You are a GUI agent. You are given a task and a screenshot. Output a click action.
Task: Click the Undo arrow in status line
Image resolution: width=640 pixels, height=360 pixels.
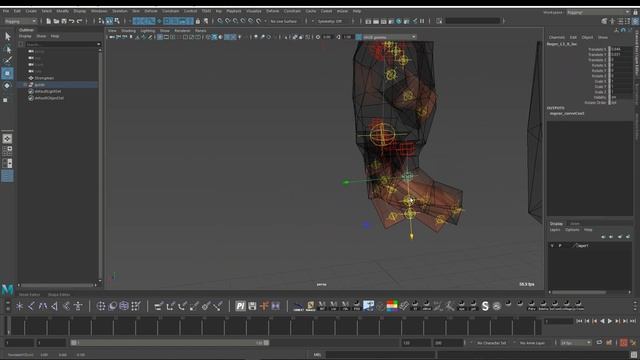tap(72, 21)
